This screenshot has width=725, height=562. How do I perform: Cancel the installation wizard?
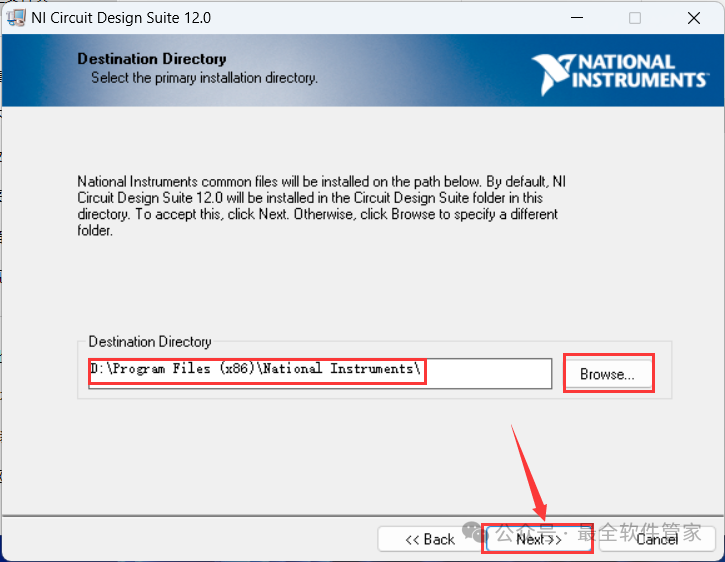(657, 539)
